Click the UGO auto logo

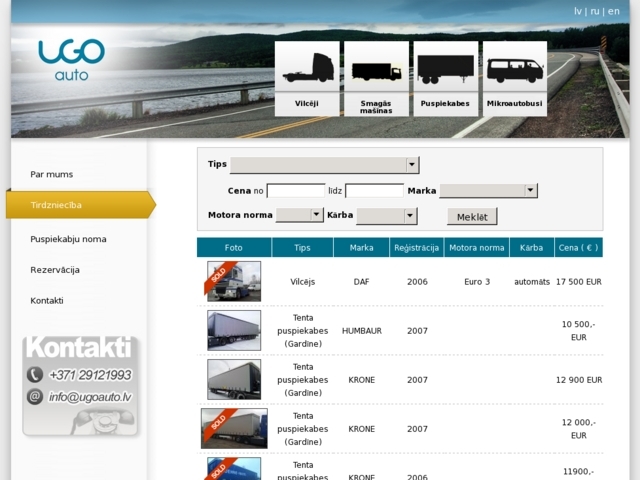[x=71, y=60]
